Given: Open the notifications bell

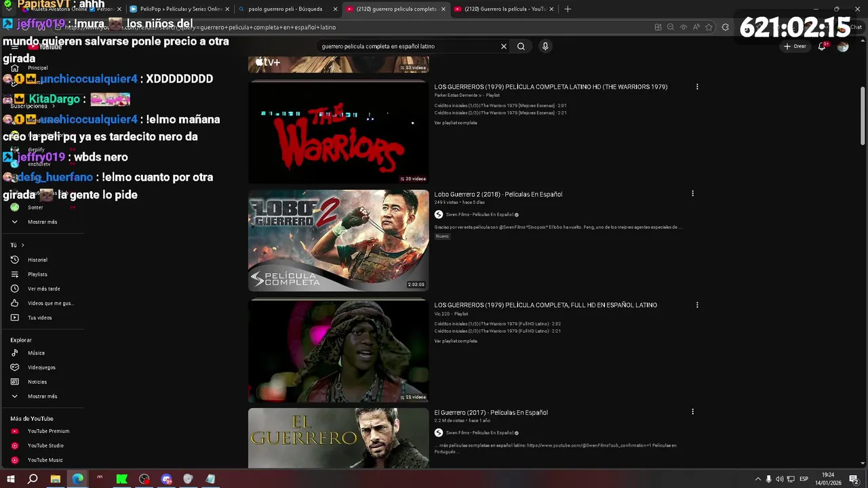Looking at the screenshot, I should coord(822,46).
